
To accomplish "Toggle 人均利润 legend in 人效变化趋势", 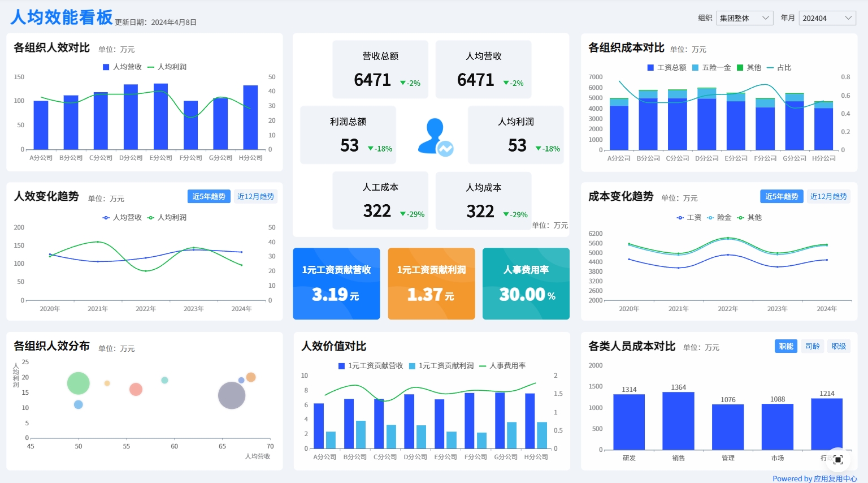I will [167, 217].
